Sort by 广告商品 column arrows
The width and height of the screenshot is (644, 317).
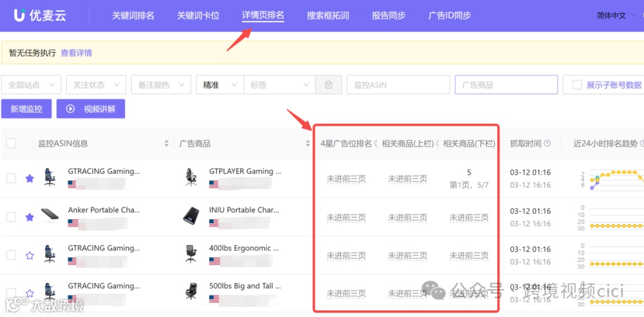(x=308, y=144)
